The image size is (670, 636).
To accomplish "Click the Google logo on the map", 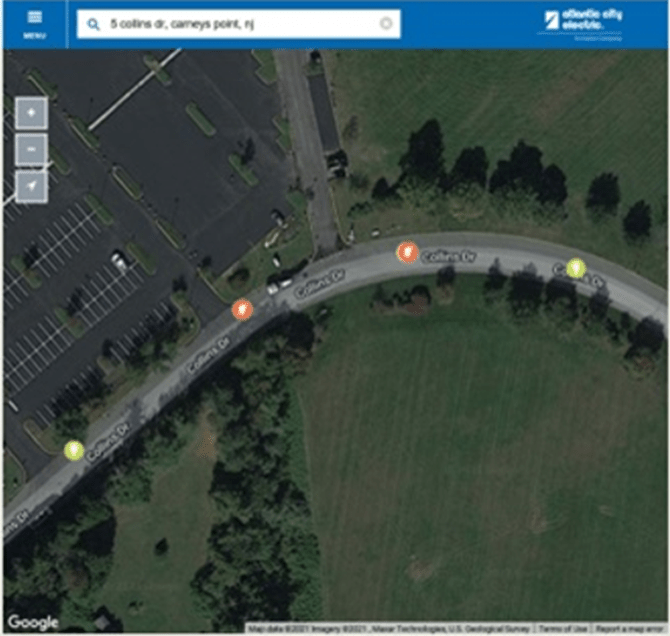I will [x=33, y=622].
